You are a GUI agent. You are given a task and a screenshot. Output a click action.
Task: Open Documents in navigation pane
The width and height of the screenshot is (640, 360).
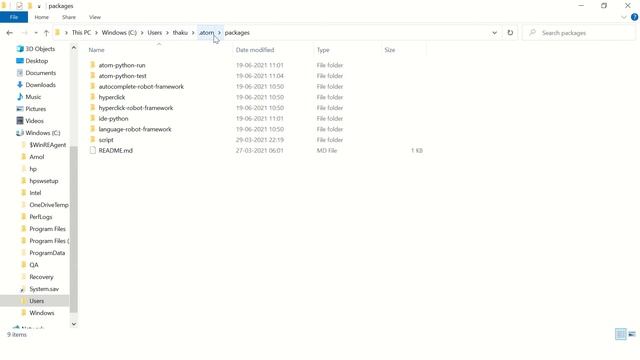[40, 73]
